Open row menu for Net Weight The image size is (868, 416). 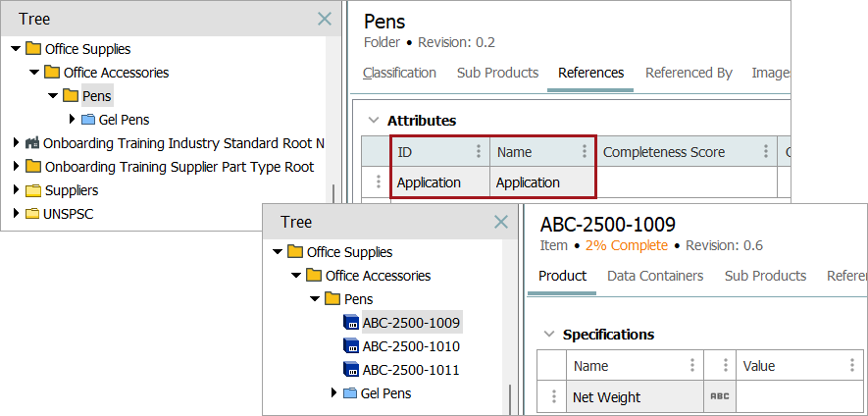click(x=554, y=396)
